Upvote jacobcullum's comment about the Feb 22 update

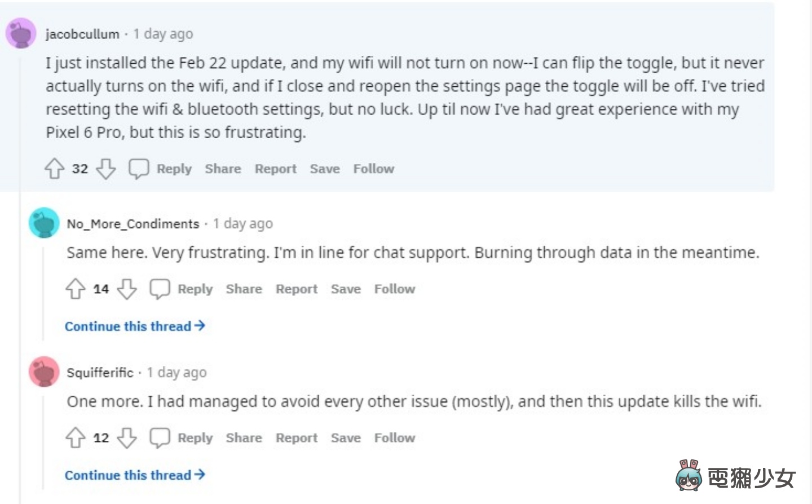54,168
